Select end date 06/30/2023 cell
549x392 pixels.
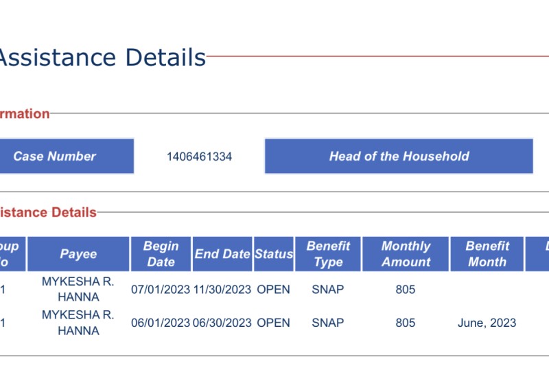(x=222, y=323)
